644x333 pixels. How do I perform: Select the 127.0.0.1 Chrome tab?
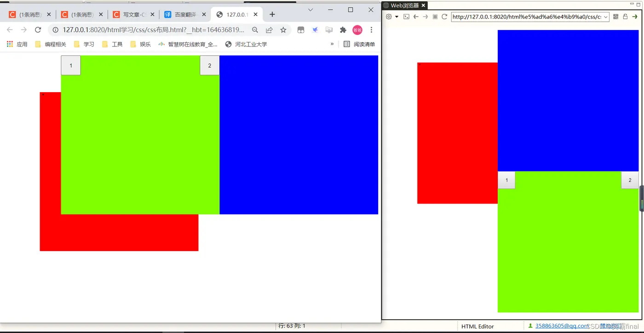click(237, 15)
